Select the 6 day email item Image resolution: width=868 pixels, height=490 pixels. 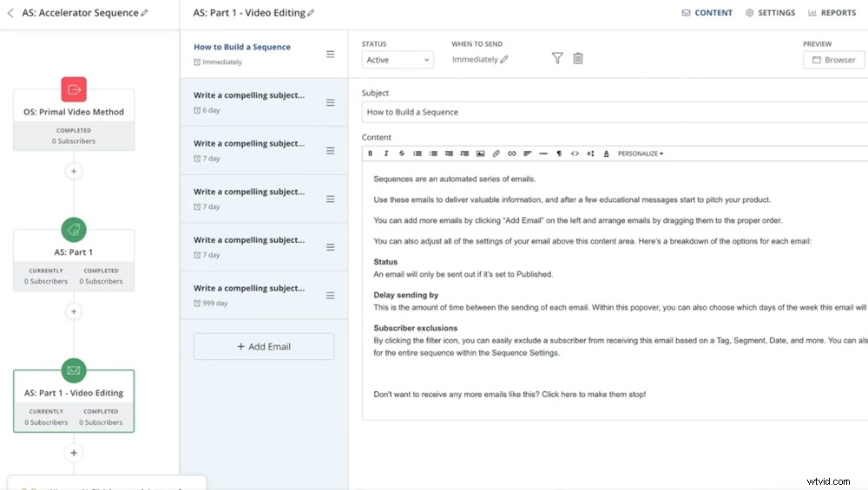click(264, 102)
